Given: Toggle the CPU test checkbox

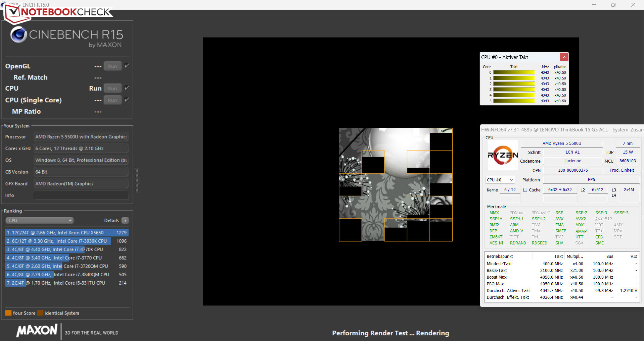Looking at the screenshot, I should coord(127,88).
